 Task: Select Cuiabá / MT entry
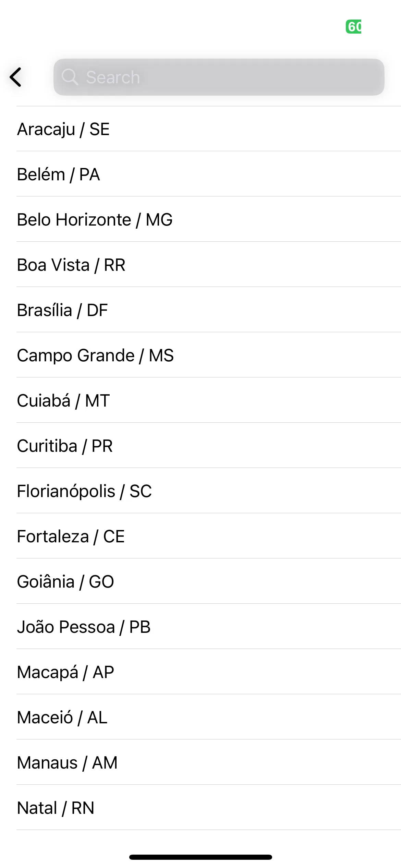pyautogui.click(x=209, y=400)
